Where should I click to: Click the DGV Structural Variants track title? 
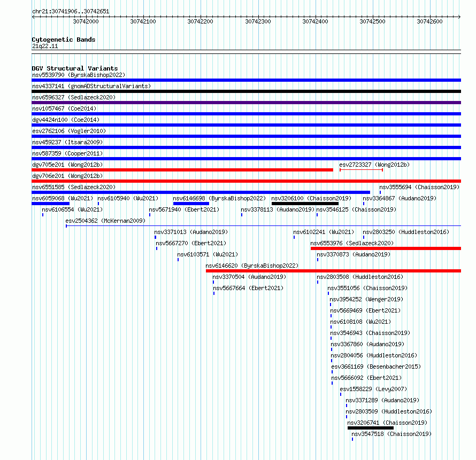coord(75,68)
